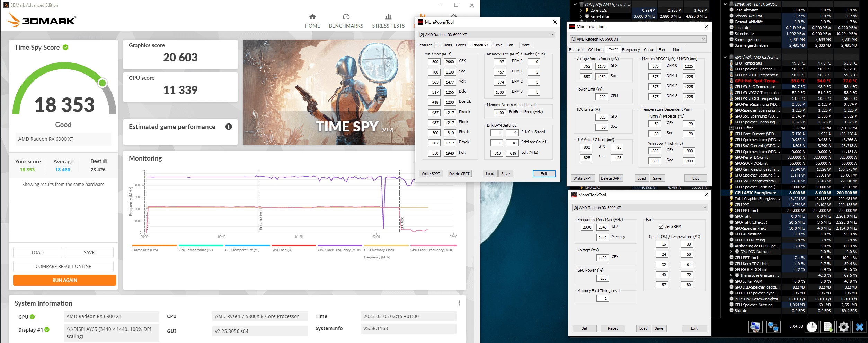Screen dimensions: 868x343
Task: Collapse the Drive WD_BLACK group
Action: pos(725,4)
